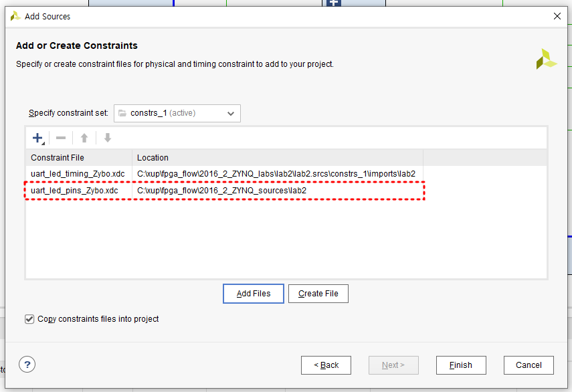This screenshot has height=392, width=572.
Task: Click the plus Add constraint file icon
Action: (x=38, y=138)
